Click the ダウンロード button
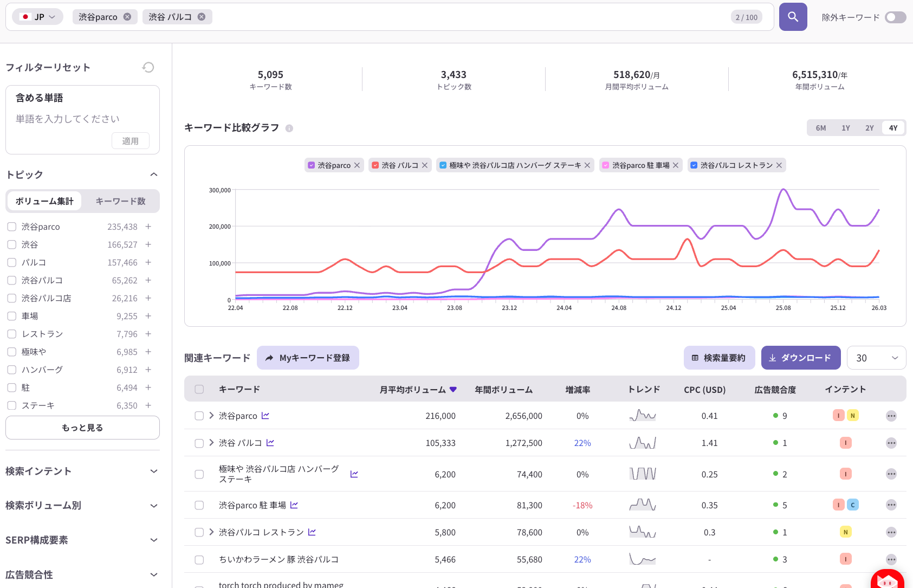 tap(801, 358)
